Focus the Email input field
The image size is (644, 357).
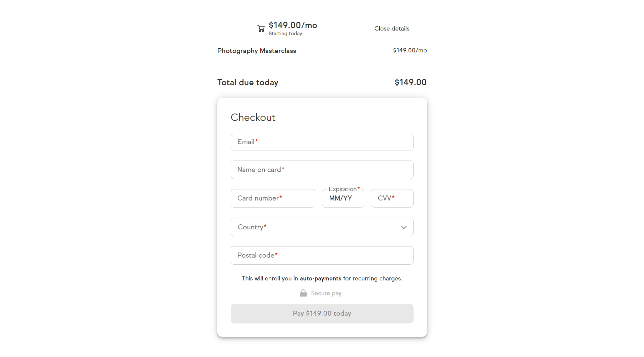point(322,142)
